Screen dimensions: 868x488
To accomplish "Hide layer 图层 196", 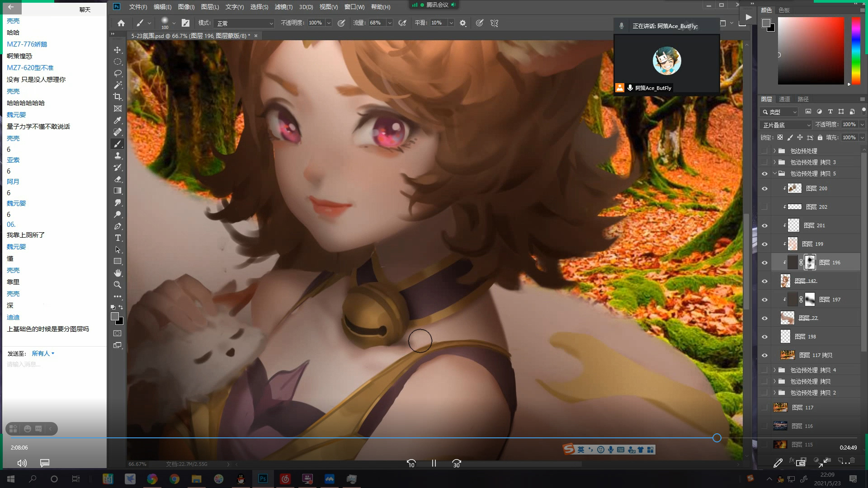I will coord(764,263).
